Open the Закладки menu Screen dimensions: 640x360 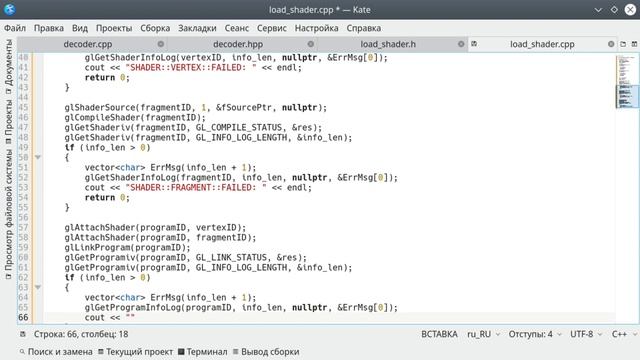tap(197, 28)
